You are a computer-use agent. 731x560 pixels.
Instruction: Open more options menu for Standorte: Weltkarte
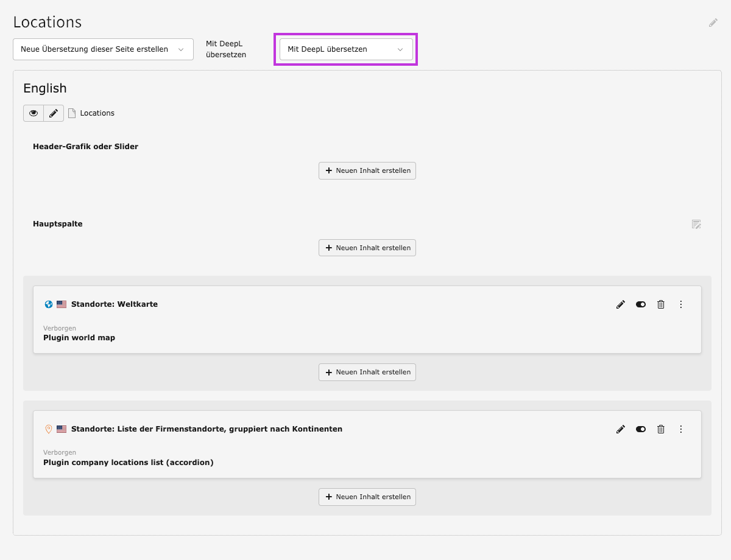(681, 304)
